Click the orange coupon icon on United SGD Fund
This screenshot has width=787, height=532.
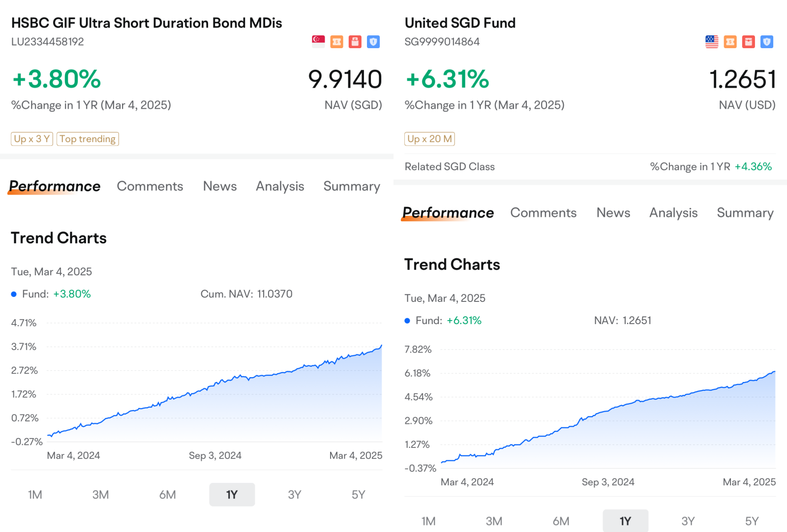coord(730,42)
